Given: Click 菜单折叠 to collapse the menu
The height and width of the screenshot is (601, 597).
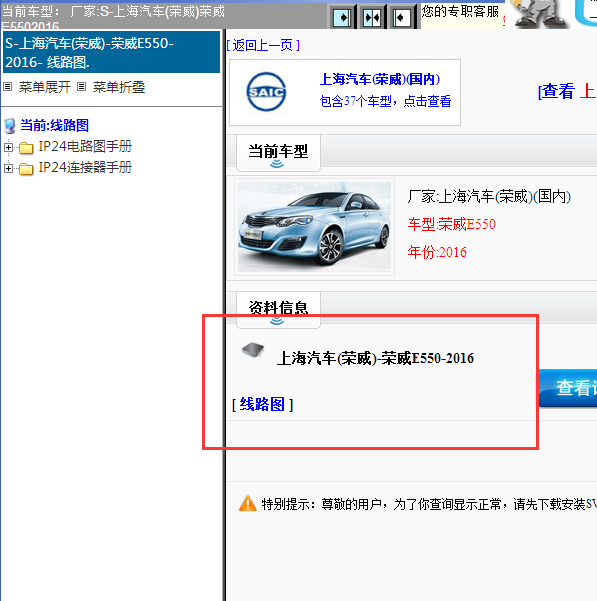Looking at the screenshot, I should (x=119, y=87).
